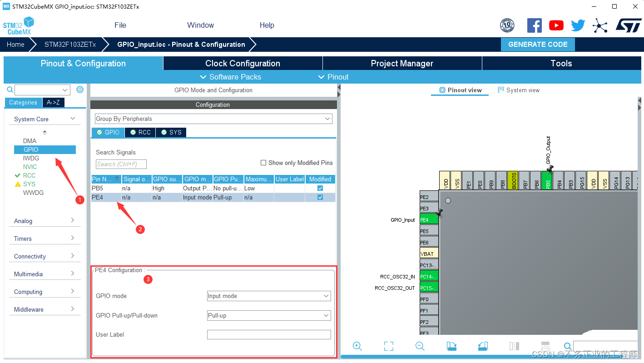Select IWDG in System Core list

[x=31, y=158]
